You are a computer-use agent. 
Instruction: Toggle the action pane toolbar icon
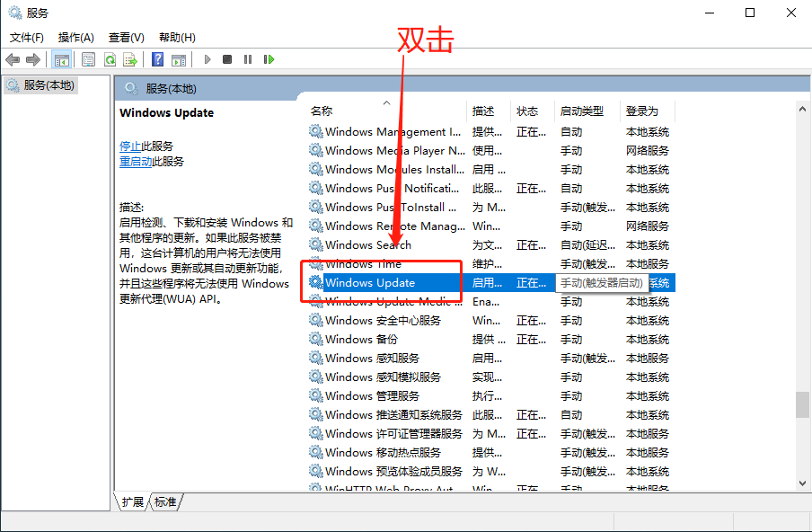(x=179, y=59)
